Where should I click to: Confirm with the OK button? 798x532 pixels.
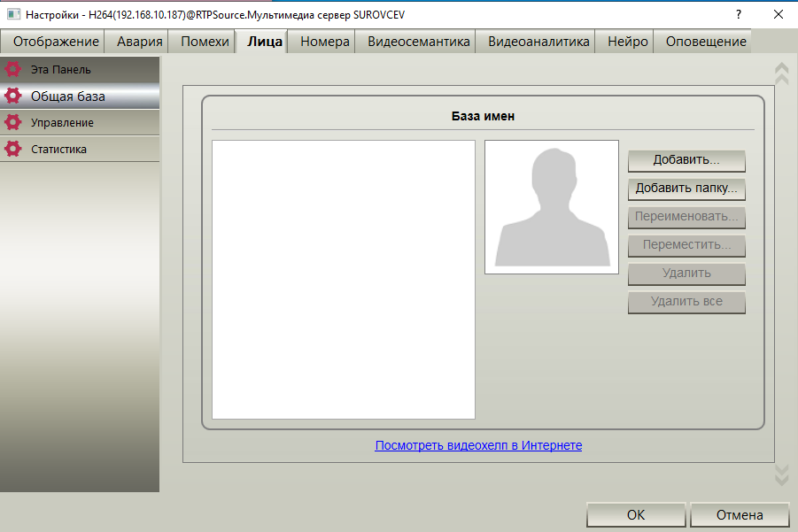point(636,514)
